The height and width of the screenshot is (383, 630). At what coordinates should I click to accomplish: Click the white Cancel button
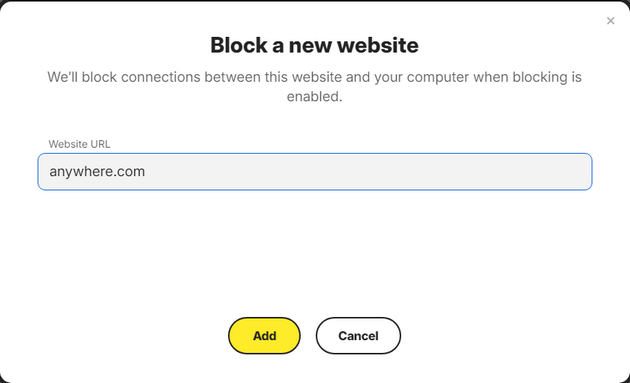[x=358, y=336]
